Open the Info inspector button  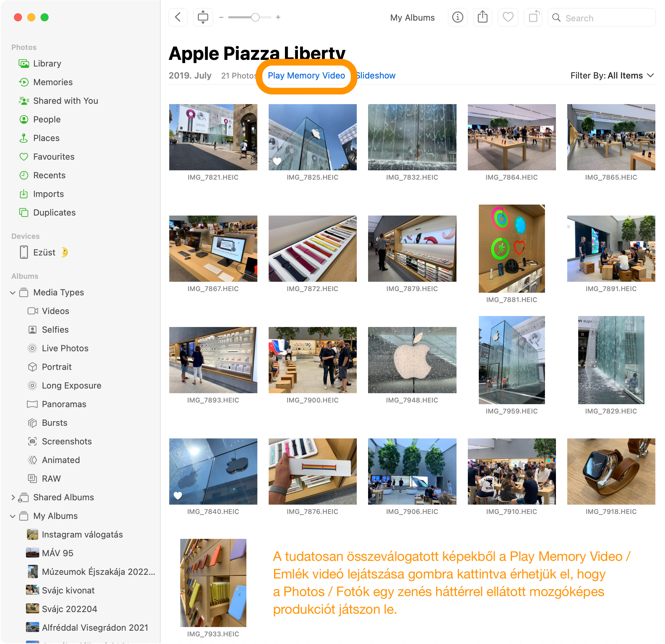click(x=458, y=17)
